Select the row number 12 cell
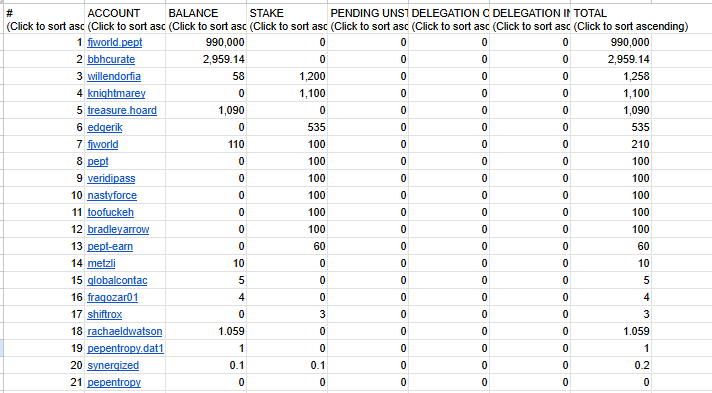Viewport: 712px width, 393px height. 44,229
